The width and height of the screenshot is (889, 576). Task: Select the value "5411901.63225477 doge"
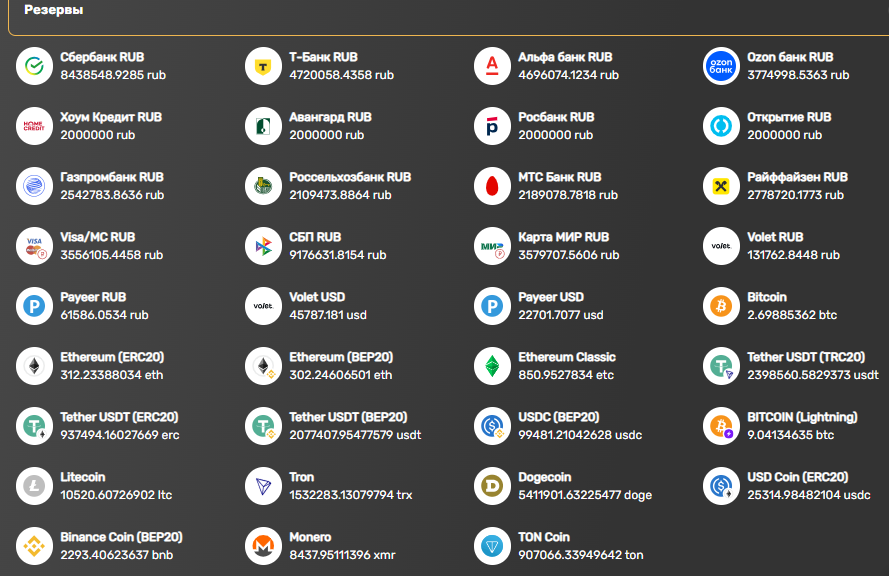(585, 495)
